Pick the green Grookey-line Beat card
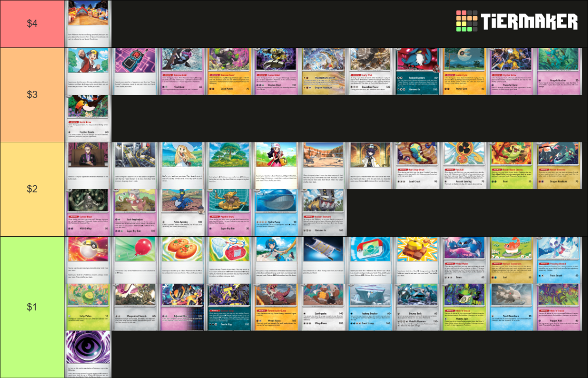The width and height of the screenshot is (588, 378). (512, 166)
